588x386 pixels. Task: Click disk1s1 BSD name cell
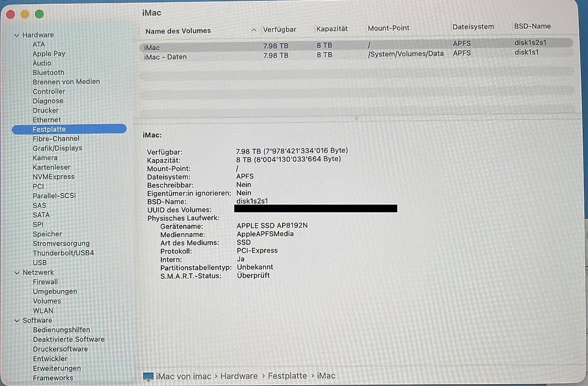tap(527, 52)
